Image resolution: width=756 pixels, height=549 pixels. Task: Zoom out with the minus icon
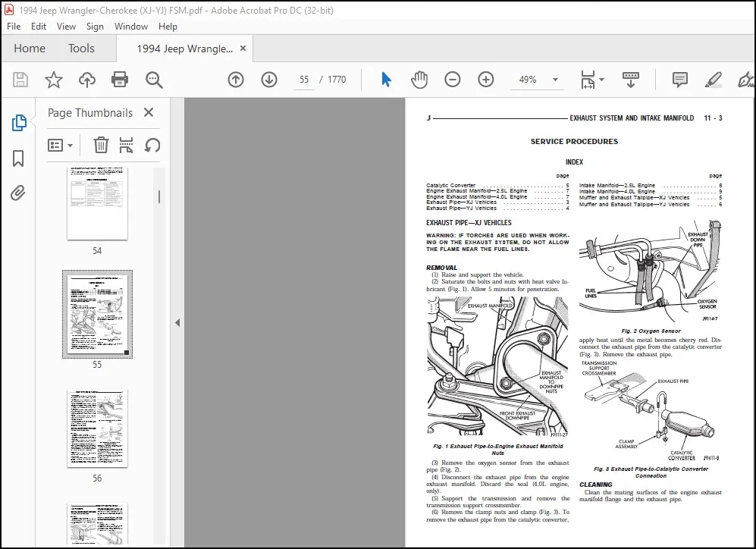[x=452, y=80]
